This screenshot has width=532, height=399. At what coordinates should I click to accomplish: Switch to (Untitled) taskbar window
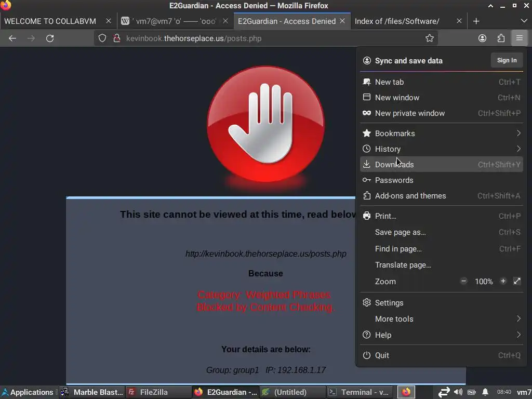[292, 392]
